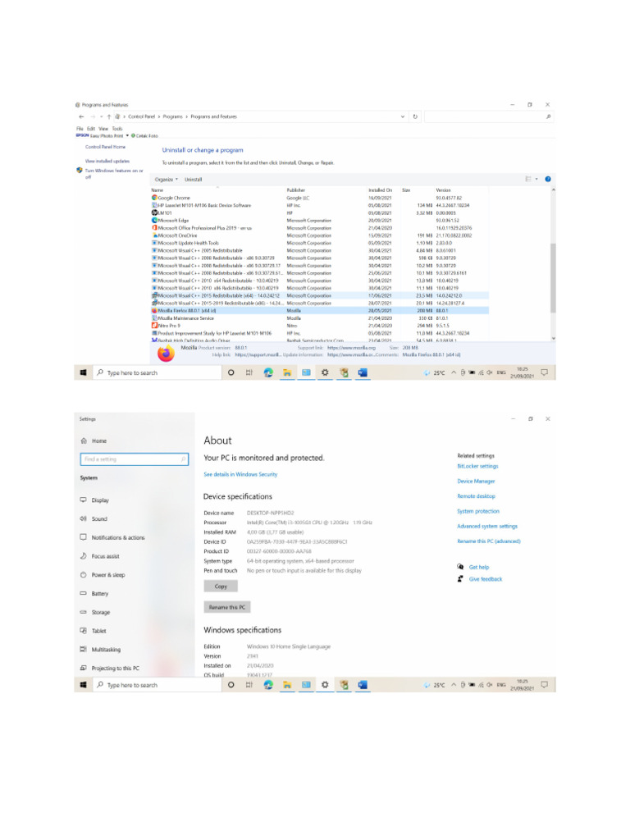630x840 pixels.
Task: Click the Give feedback person icon
Action: coord(460,578)
